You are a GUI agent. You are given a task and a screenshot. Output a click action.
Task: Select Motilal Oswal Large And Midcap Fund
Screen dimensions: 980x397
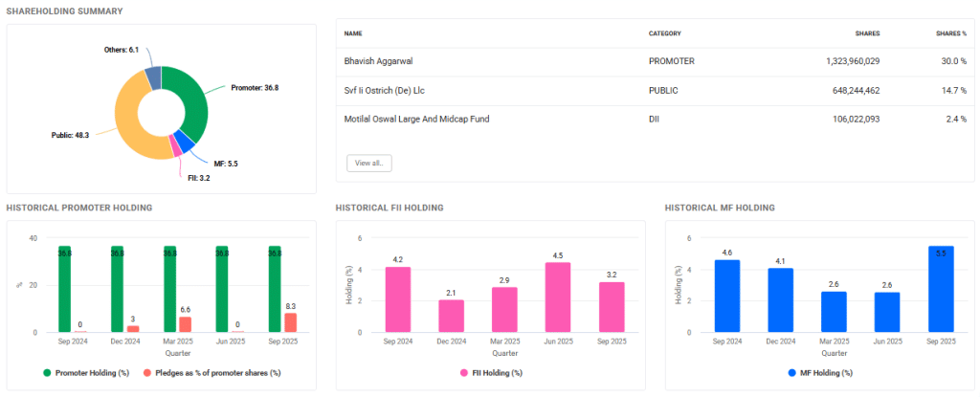coord(422,119)
